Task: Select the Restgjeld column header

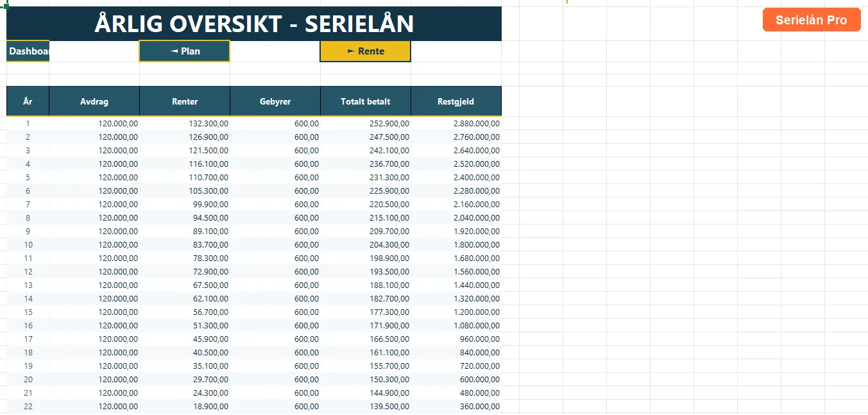Action: tap(456, 101)
